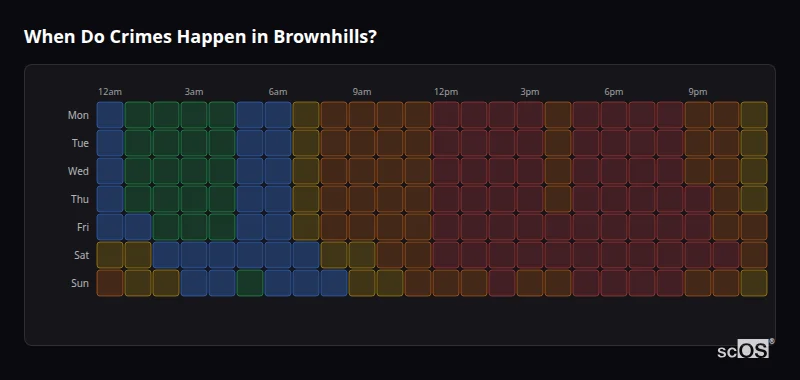Click the Monday 12am heatmap cell
The width and height of the screenshot is (800, 380).
click(110, 115)
